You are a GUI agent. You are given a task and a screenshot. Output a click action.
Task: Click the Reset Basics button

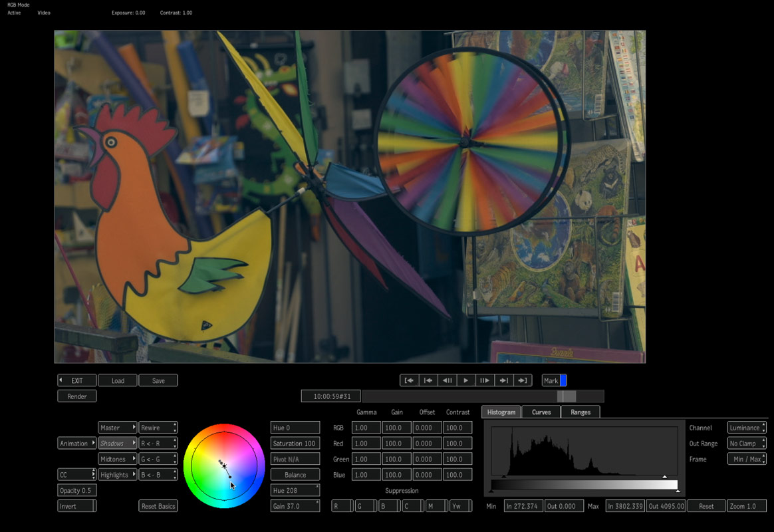(158, 506)
